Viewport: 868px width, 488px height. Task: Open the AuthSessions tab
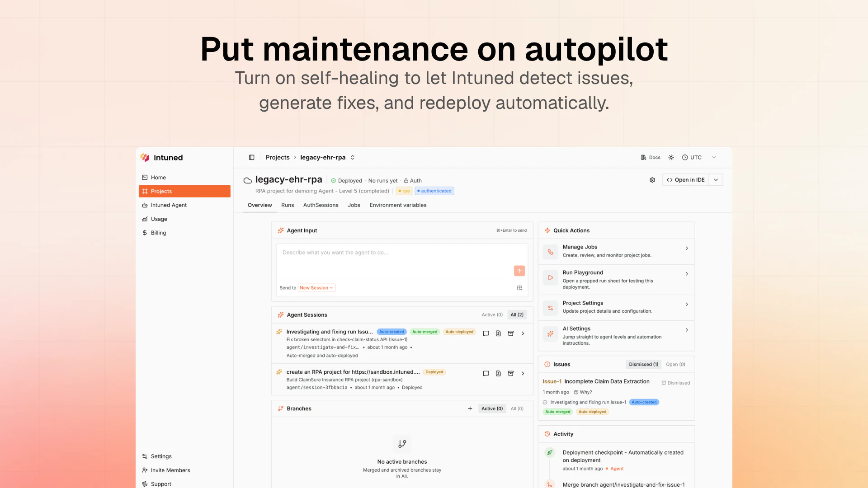point(321,205)
